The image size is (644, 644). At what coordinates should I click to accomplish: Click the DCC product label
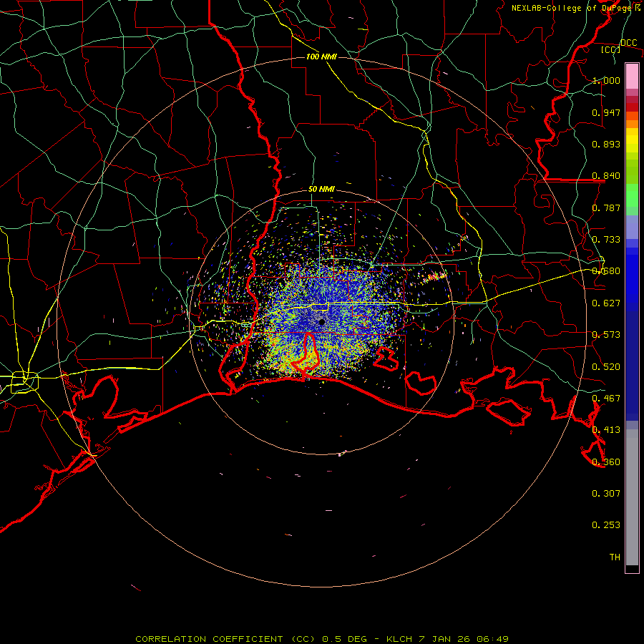[628, 43]
